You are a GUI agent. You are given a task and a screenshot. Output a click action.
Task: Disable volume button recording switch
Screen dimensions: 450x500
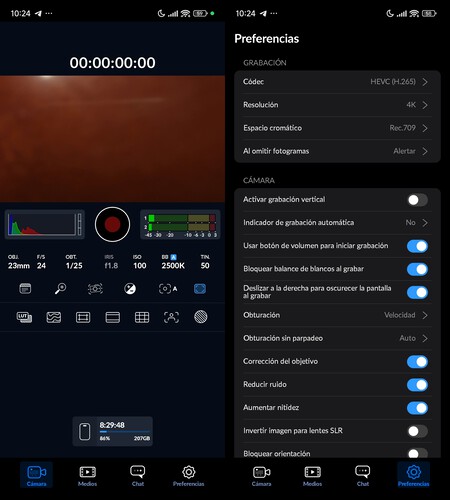[x=417, y=246]
